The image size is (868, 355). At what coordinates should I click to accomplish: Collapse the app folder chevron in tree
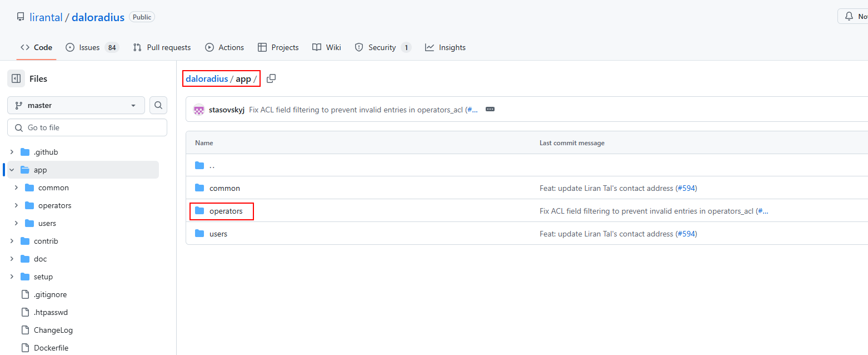point(12,170)
